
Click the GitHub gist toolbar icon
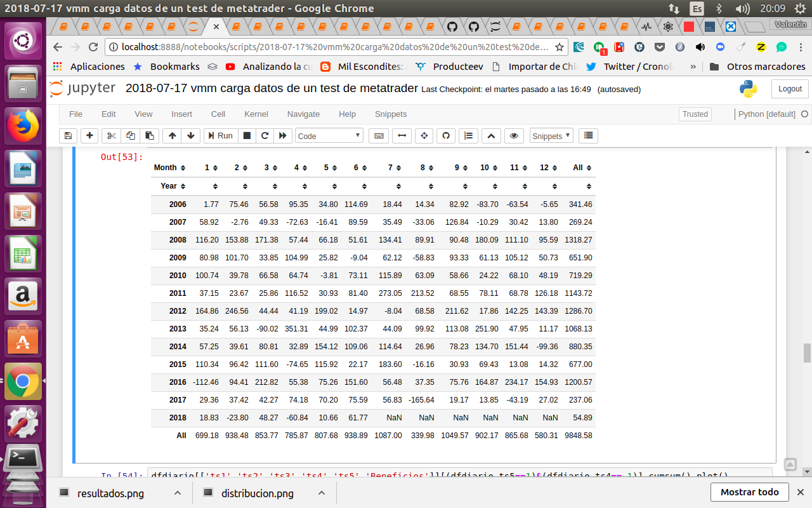[445, 136]
